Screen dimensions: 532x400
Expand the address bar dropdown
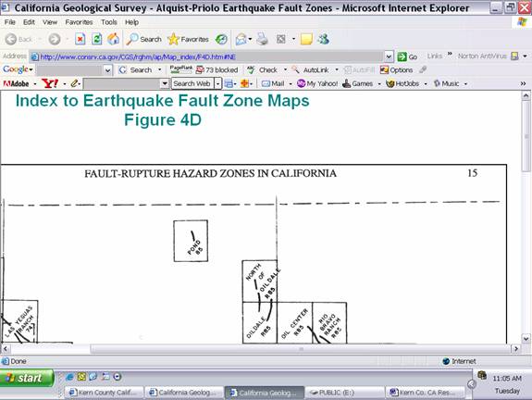pos(389,56)
